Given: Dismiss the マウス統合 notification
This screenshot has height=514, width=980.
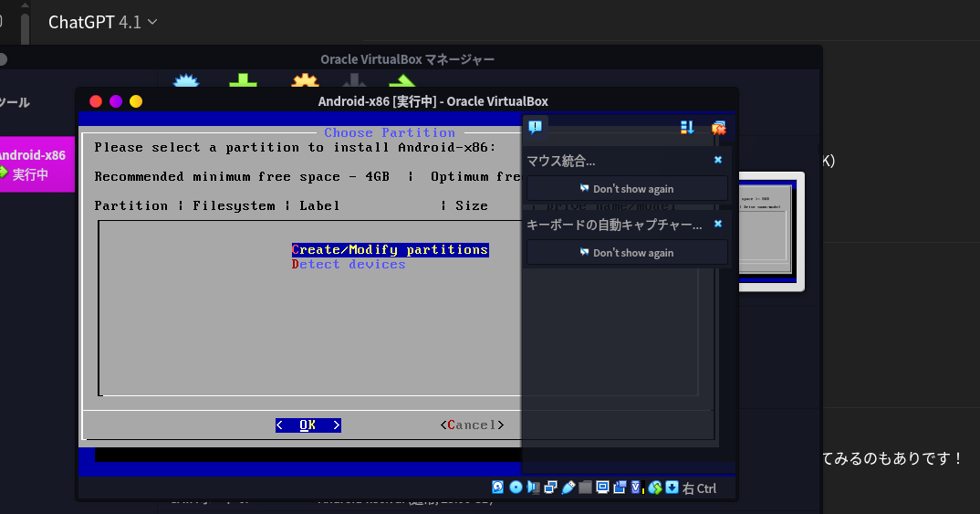Looking at the screenshot, I should pyautogui.click(x=718, y=160).
